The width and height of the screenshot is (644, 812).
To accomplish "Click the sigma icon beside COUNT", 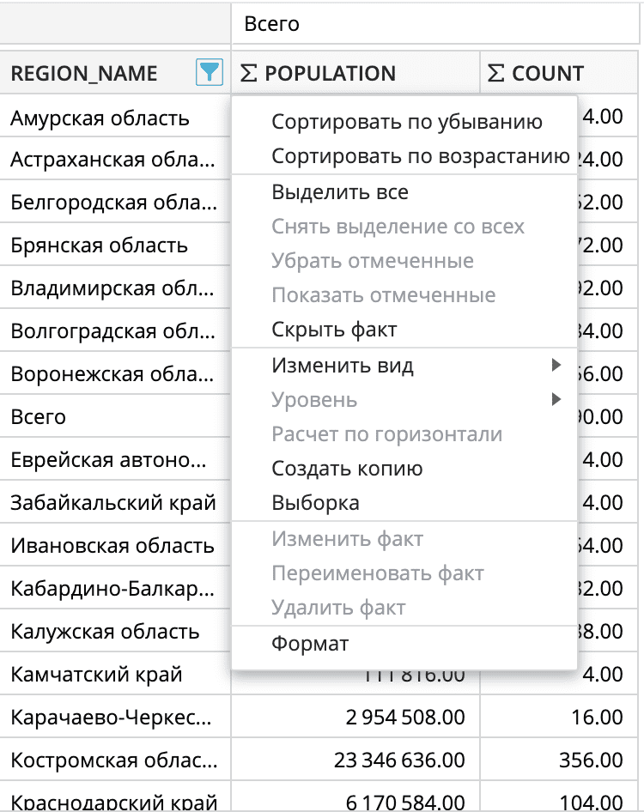I will coord(495,74).
